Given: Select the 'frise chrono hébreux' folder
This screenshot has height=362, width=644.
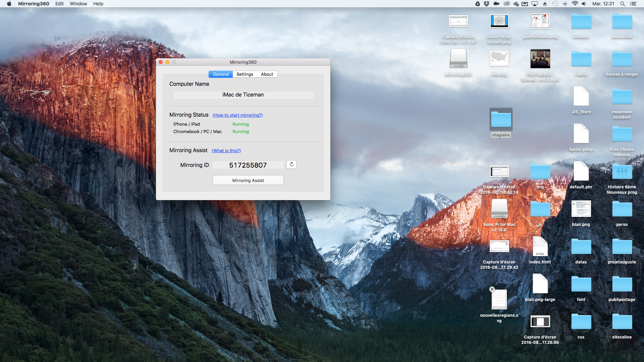Looking at the screenshot, I should (622, 134).
